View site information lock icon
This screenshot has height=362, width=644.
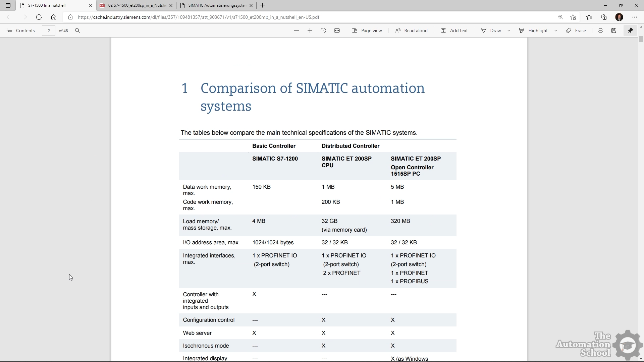tap(70, 17)
